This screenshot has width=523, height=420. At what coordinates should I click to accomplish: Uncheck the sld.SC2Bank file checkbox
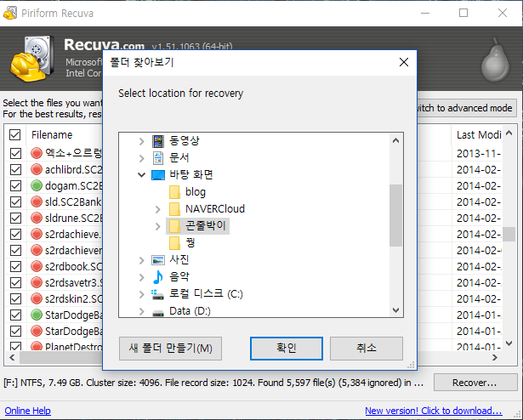[x=15, y=201]
